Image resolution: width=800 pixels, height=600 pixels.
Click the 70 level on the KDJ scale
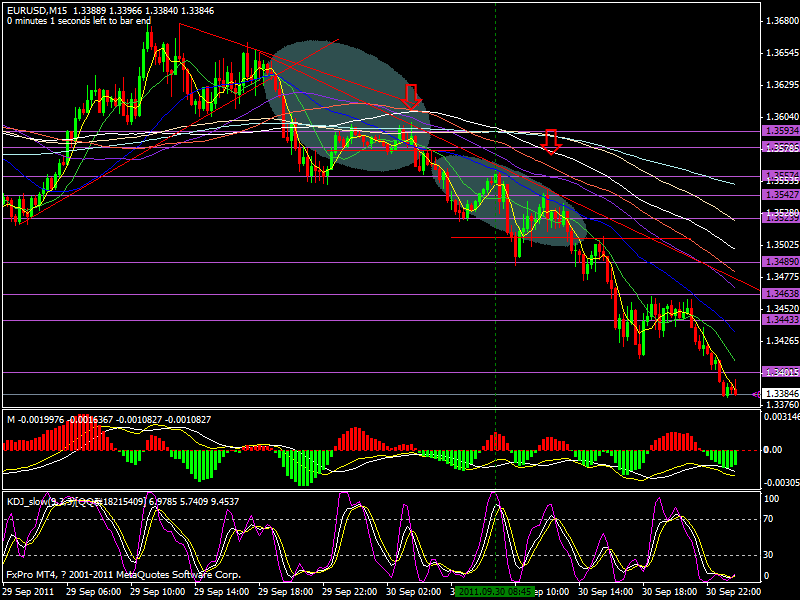point(768,519)
